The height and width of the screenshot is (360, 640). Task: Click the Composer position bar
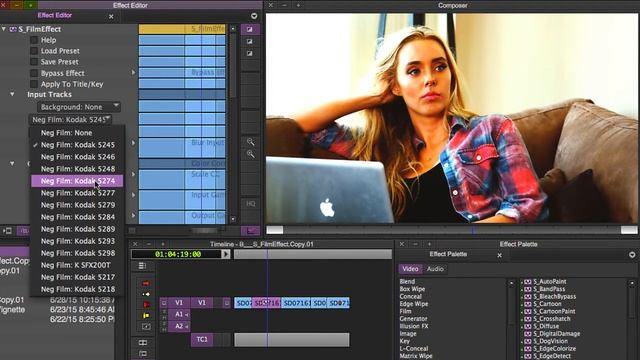pos(451,230)
